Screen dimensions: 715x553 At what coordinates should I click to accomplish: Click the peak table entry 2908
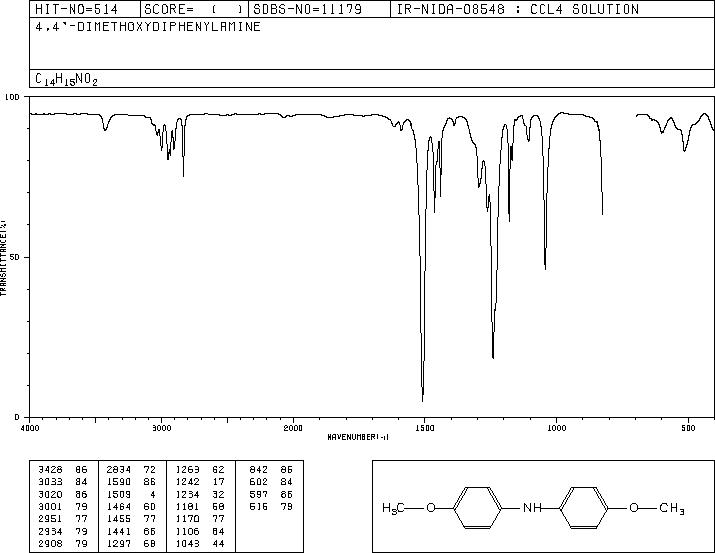50,543
